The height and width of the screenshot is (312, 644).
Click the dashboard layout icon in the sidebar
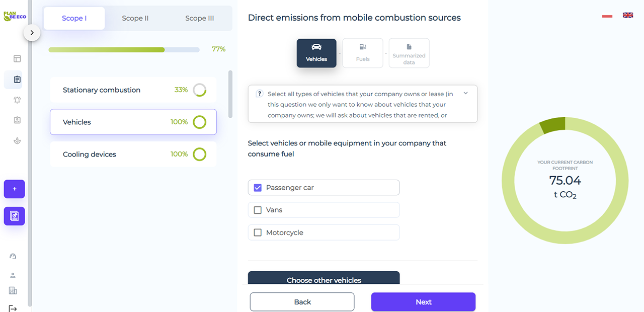[x=17, y=59]
